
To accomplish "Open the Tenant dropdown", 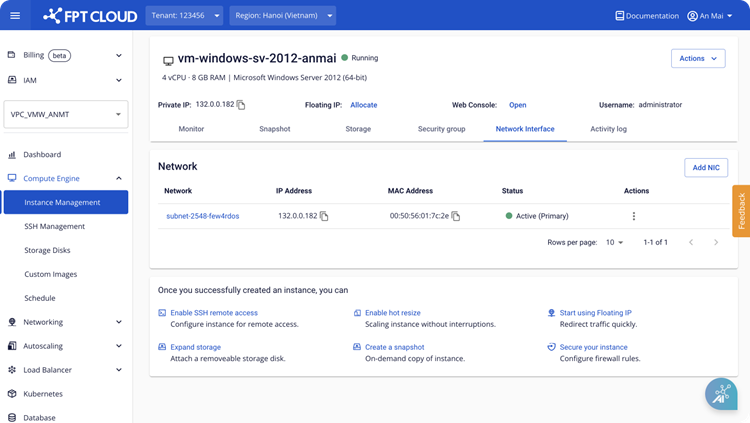I will coord(185,16).
